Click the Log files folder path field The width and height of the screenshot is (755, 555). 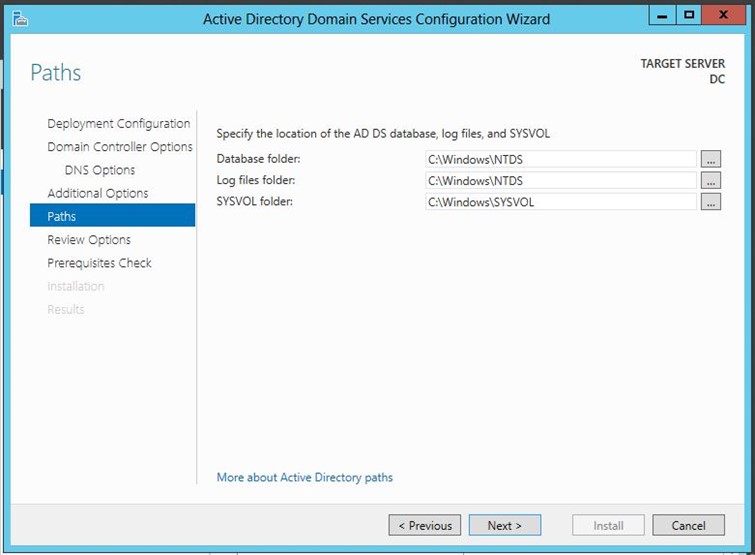(x=561, y=181)
